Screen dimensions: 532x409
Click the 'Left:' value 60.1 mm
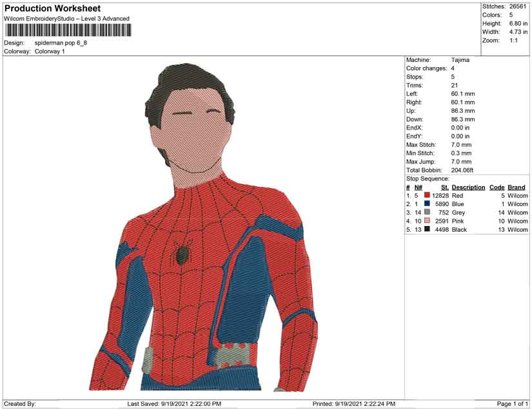(463, 94)
